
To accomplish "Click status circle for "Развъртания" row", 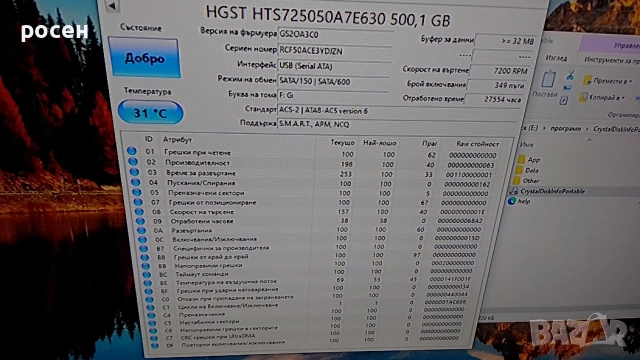I will [x=141, y=230].
